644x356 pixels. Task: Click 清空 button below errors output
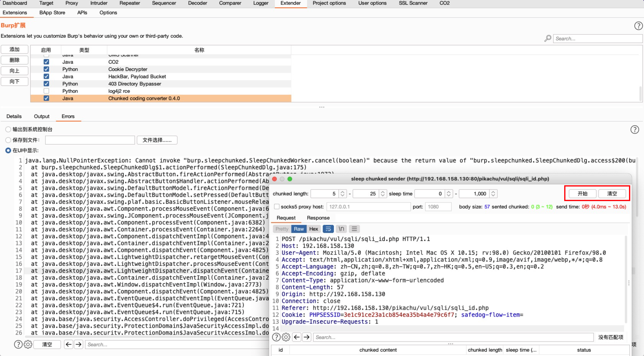(x=47, y=344)
